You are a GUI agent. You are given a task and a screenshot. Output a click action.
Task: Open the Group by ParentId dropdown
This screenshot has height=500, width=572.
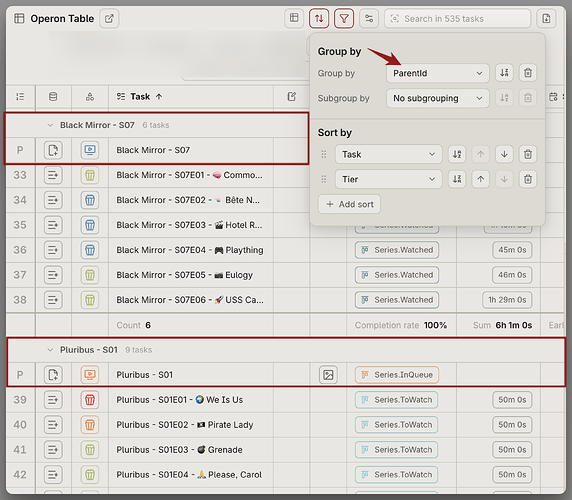(x=437, y=73)
